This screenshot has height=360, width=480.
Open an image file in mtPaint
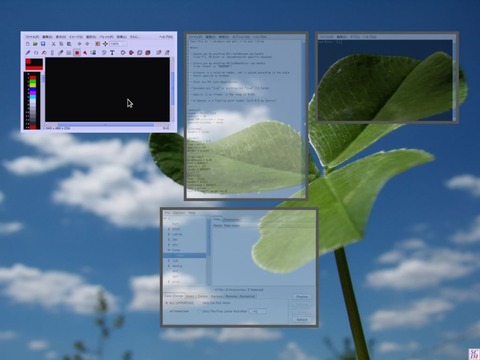click(35, 44)
